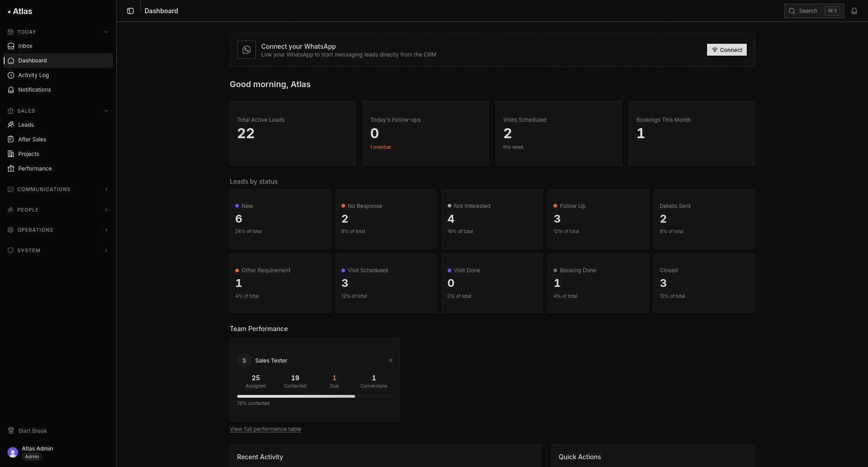Open View full performance table link

[x=265, y=429]
